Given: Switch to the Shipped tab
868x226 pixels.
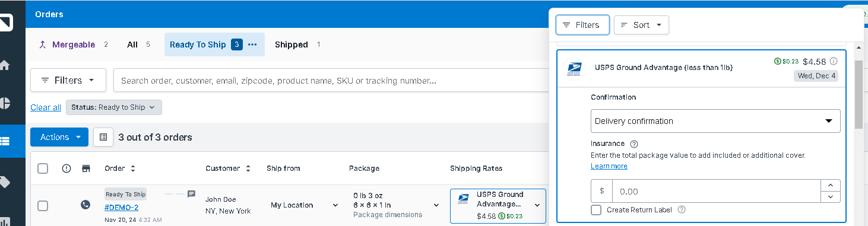Looking at the screenshot, I should click(x=291, y=44).
